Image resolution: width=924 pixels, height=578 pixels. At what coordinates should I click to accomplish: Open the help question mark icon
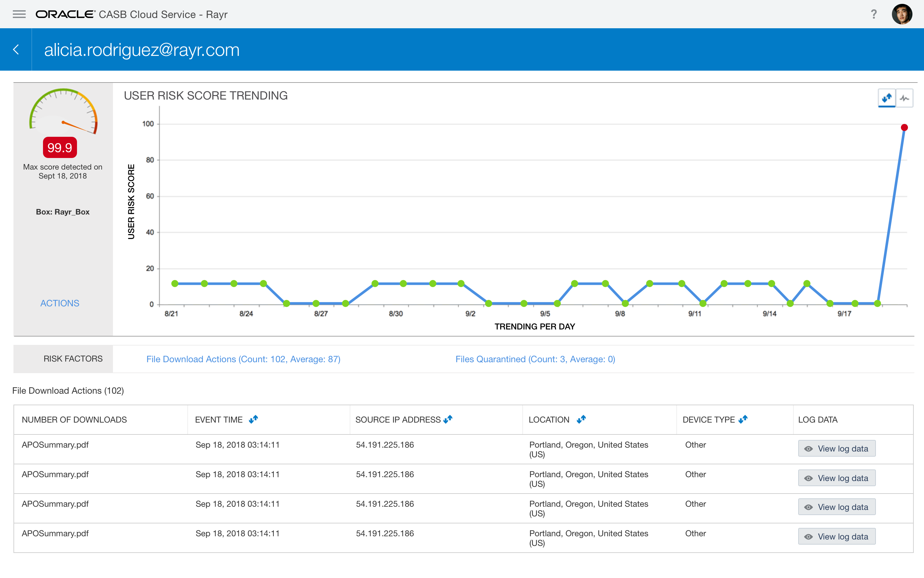coord(874,14)
